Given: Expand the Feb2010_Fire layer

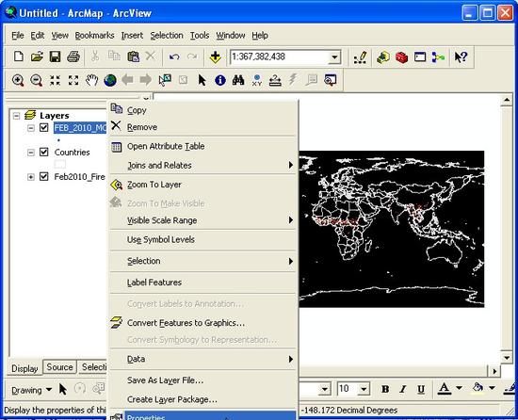Looking at the screenshot, I should (x=31, y=177).
